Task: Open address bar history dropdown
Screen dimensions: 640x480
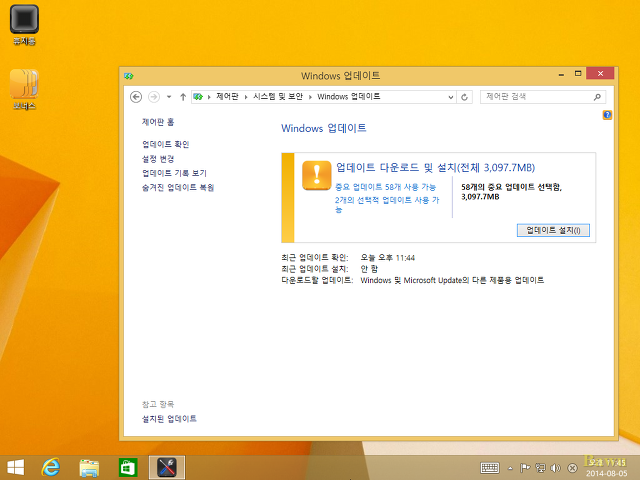Action: (x=451, y=97)
